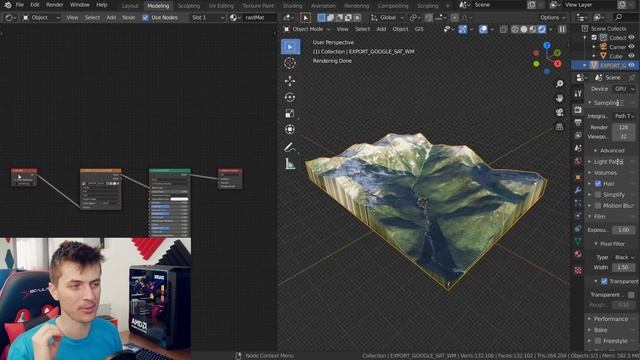
Task: Open the Material properties tab icon
Action: 578,254
